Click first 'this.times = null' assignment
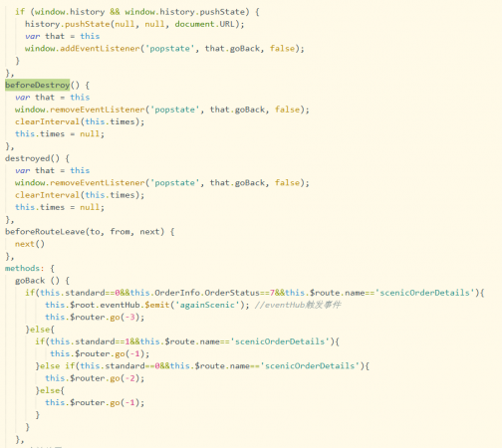Image resolution: width=502 pixels, height=448 pixels. click(60, 133)
